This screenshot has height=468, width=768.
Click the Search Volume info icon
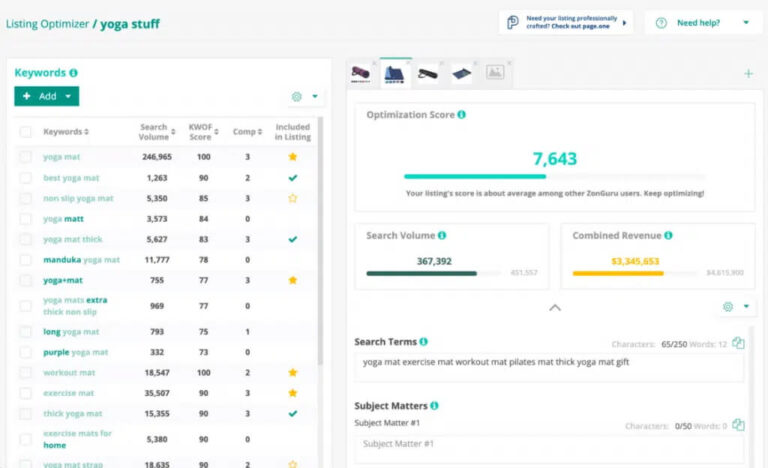tap(442, 235)
